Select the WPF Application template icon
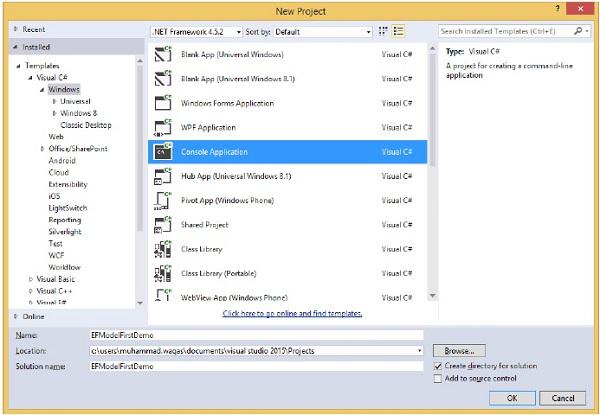This screenshot has height=415, width=600. point(163,128)
